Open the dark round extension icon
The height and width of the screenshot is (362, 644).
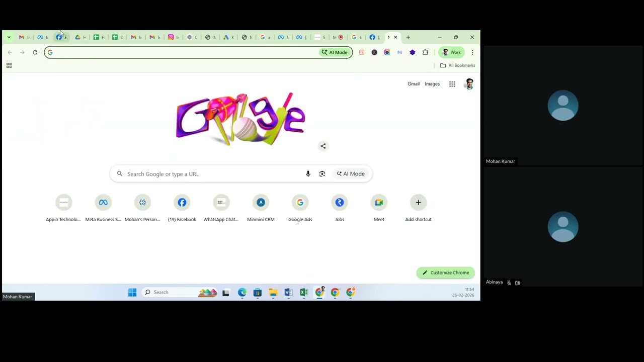pyautogui.click(x=374, y=52)
